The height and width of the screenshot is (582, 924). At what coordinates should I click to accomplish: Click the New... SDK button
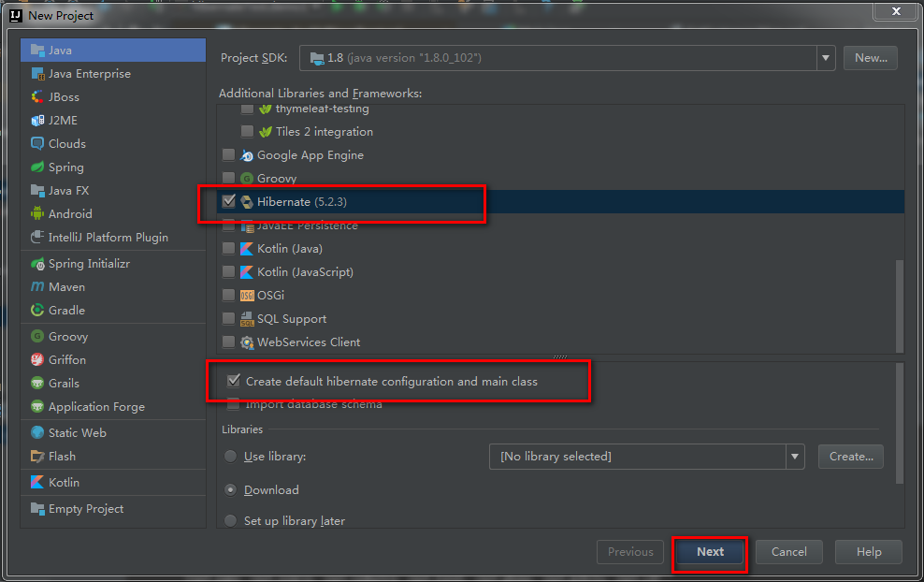[x=871, y=58]
